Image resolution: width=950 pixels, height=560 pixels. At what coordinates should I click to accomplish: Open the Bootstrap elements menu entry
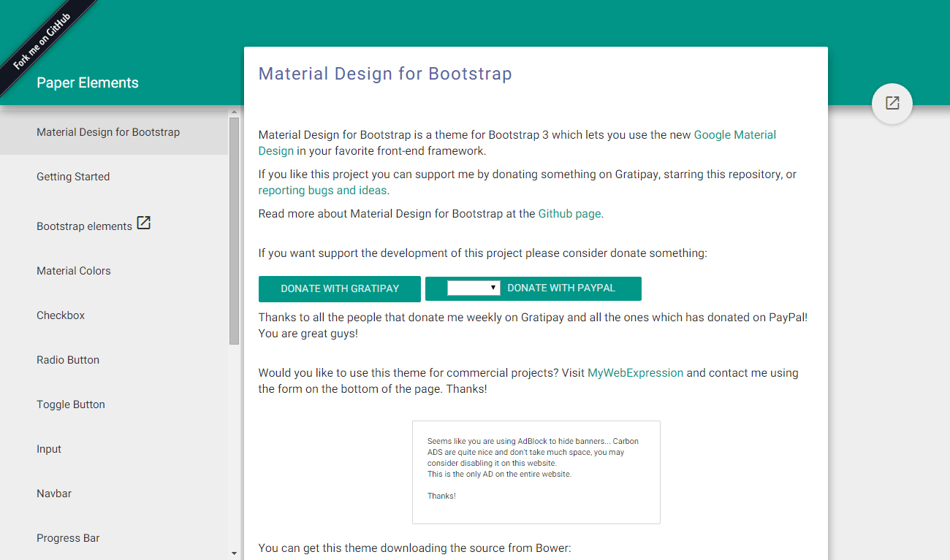tap(114, 224)
